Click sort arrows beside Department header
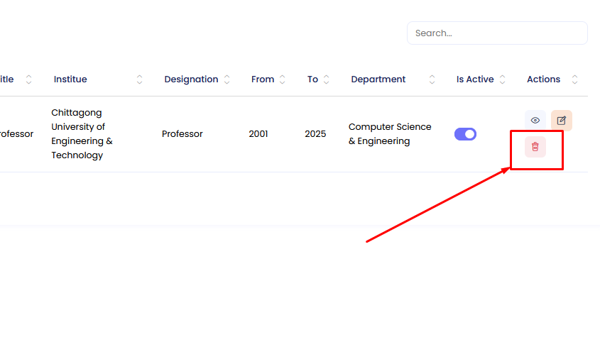The width and height of the screenshot is (600, 364). pos(432,79)
